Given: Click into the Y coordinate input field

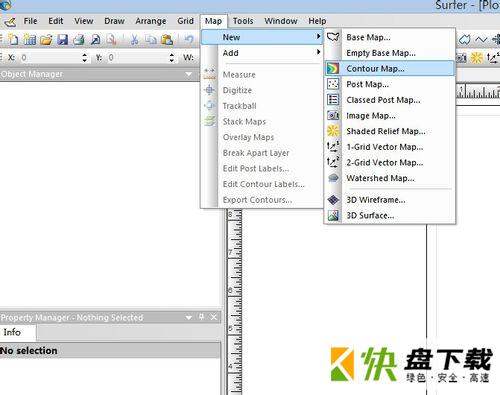Looking at the screenshot, I should [137, 58].
